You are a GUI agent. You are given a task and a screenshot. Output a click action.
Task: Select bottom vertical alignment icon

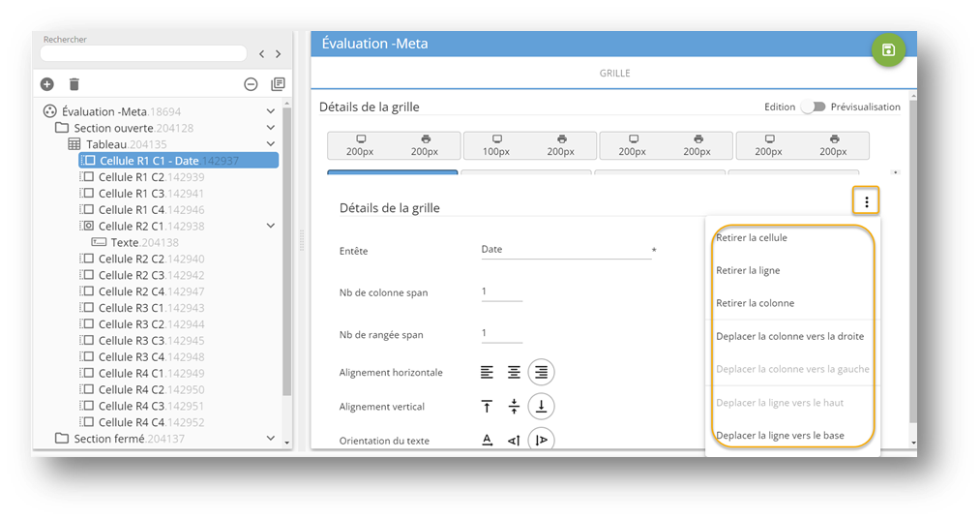542,407
